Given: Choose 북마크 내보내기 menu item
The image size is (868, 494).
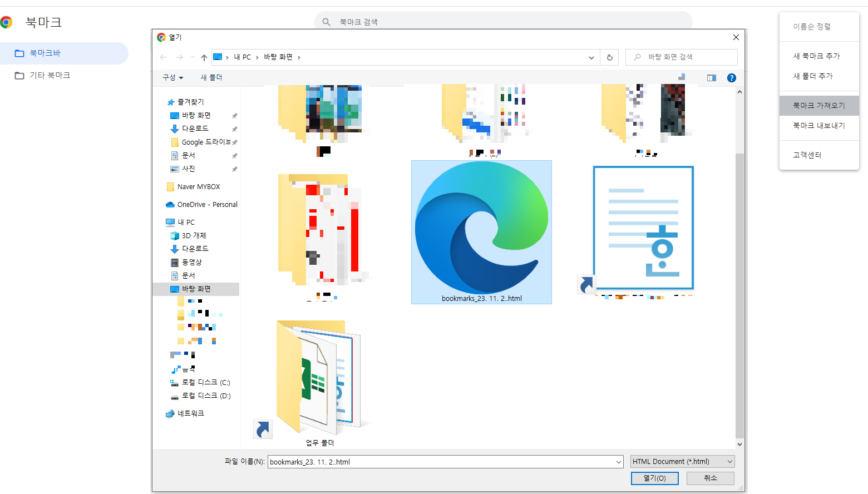Looking at the screenshot, I should pos(819,126).
